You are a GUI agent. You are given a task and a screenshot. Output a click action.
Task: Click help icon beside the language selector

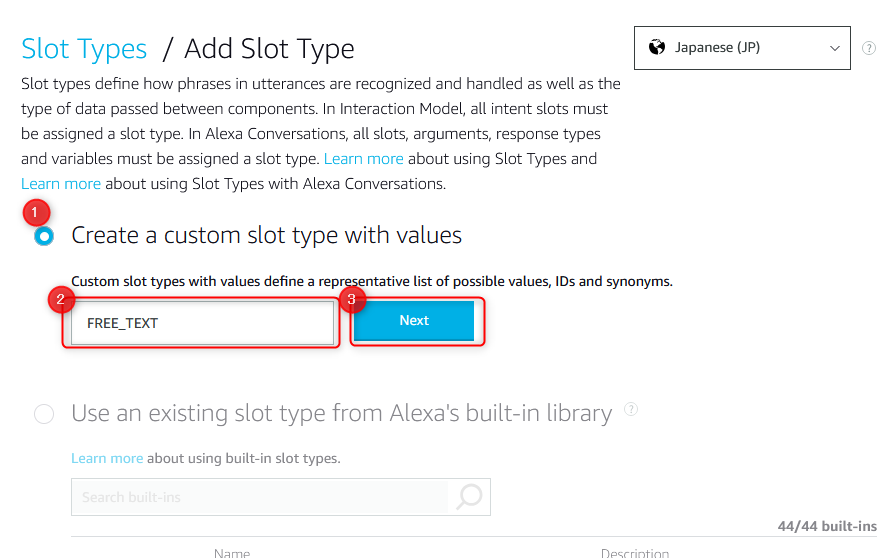pyautogui.click(x=869, y=48)
